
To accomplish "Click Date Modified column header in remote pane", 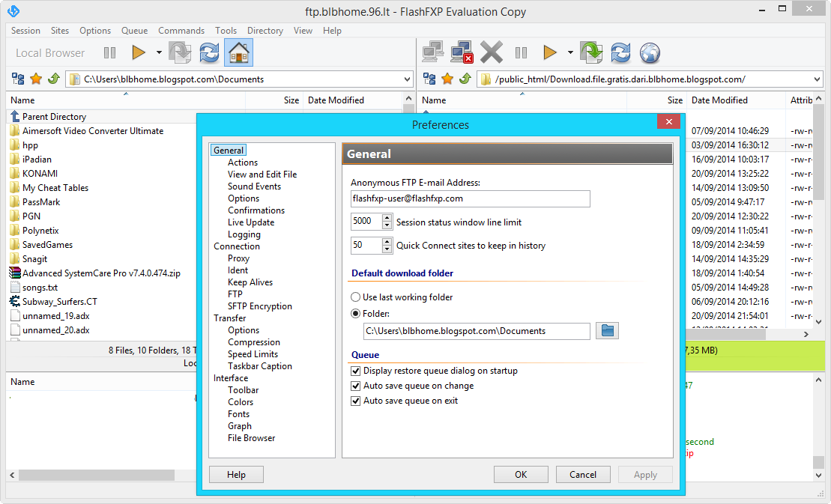I will [736, 100].
